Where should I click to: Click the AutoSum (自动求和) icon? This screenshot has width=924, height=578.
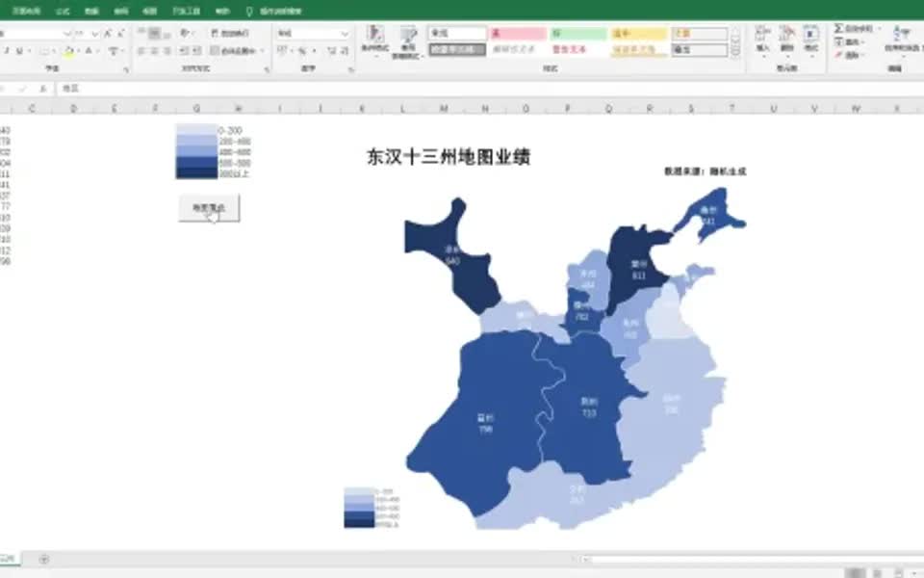838,28
